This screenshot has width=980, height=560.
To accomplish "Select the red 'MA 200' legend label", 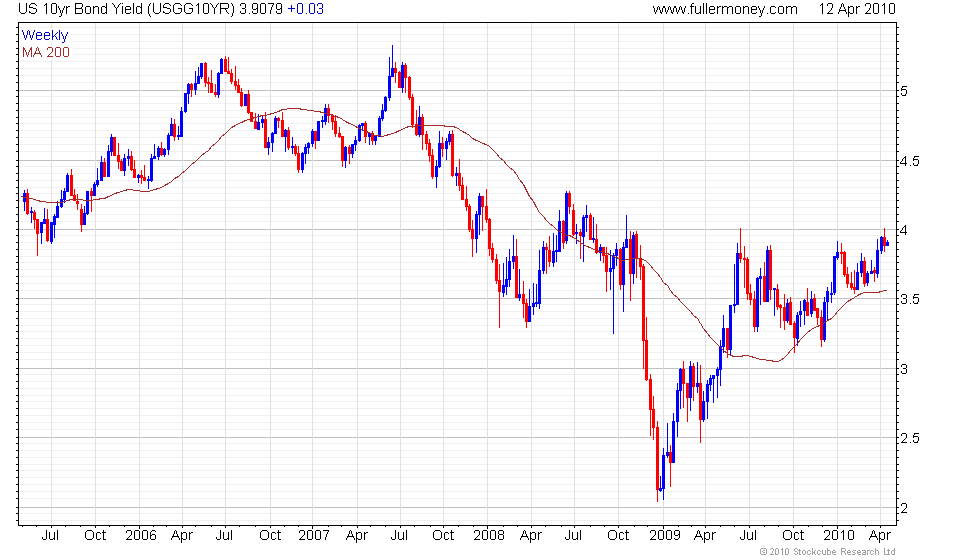I will [x=46, y=52].
